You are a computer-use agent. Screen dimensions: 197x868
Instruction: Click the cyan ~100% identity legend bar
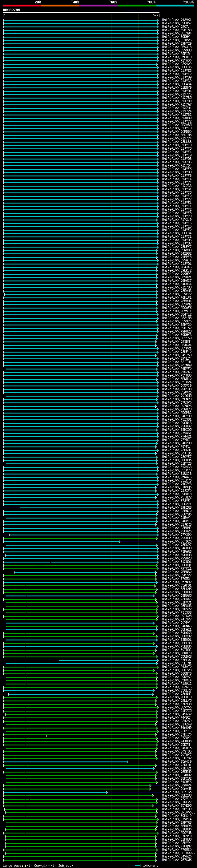[175, 6]
